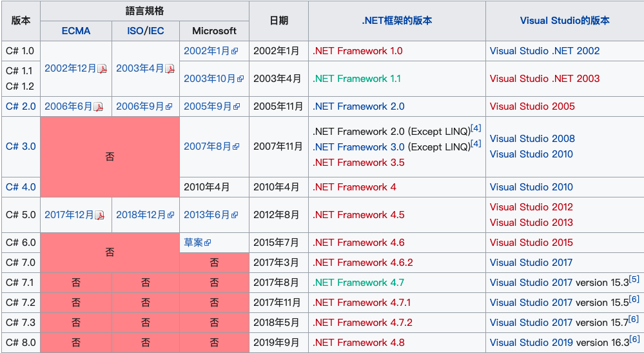This screenshot has height=353, width=644.
Task: Click footnote [5] after version 15.3
Action: 634,279
